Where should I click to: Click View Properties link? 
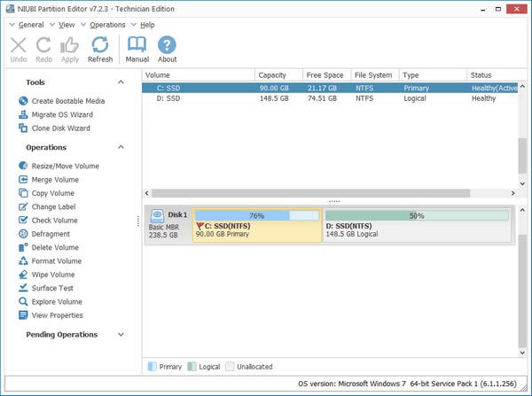(57, 315)
